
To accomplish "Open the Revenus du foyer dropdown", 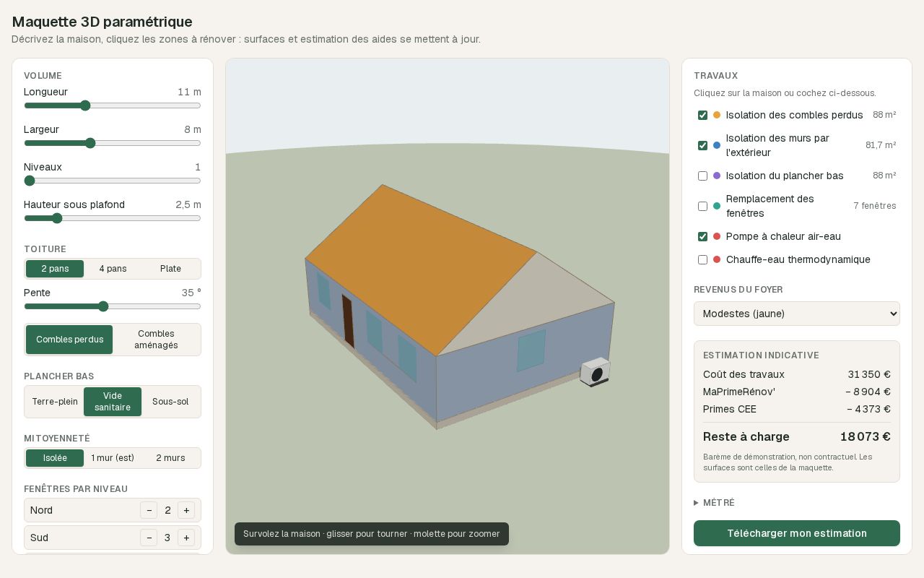I will point(797,314).
